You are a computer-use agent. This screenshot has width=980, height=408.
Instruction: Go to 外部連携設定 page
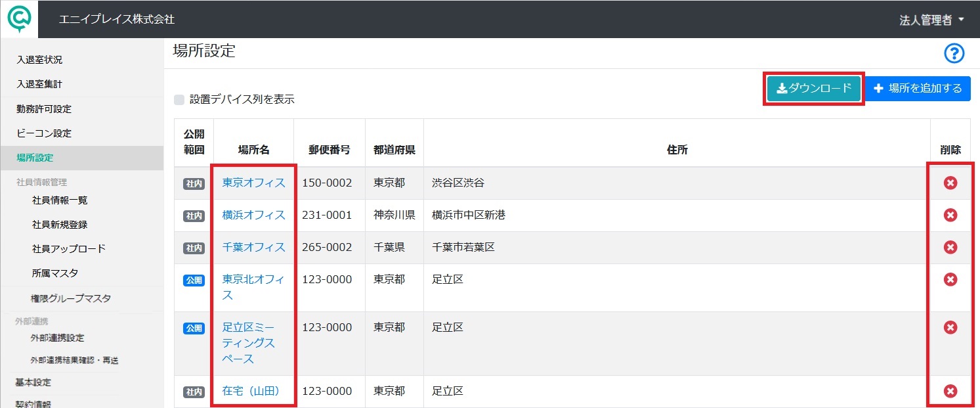pos(57,338)
